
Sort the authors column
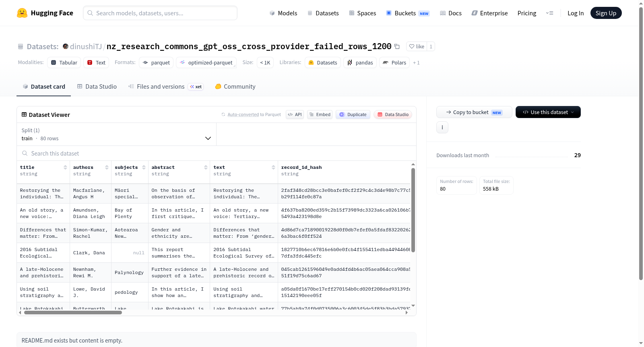[x=107, y=167]
